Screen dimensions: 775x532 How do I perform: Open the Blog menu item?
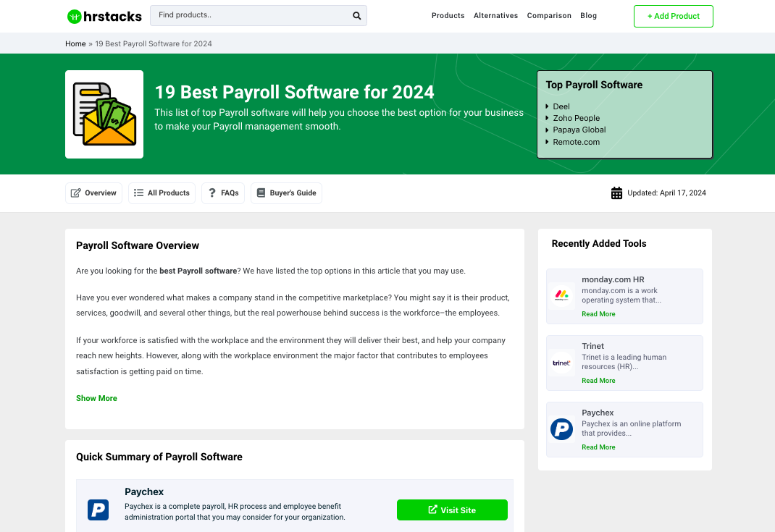click(588, 15)
